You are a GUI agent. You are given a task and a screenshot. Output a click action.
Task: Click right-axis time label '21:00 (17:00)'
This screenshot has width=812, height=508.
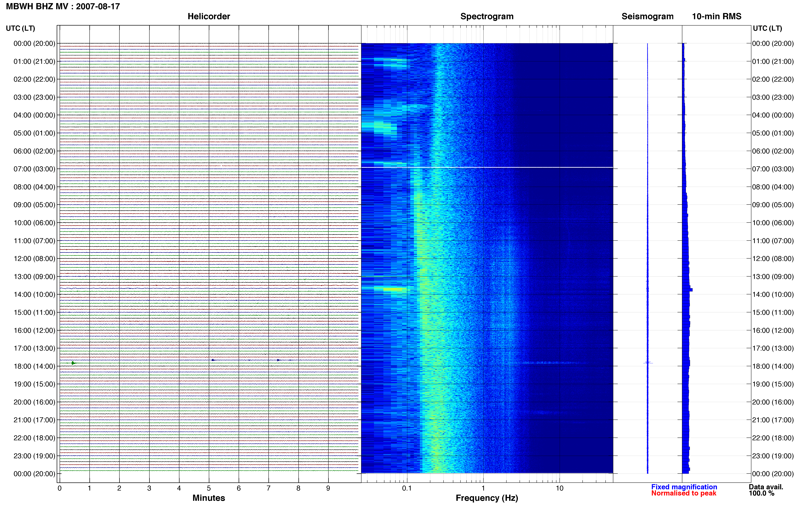coord(773,420)
